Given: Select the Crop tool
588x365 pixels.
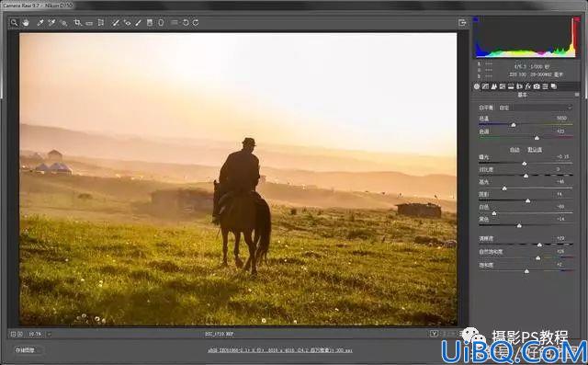Looking at the screenshot, I should [x=77, y=22].
